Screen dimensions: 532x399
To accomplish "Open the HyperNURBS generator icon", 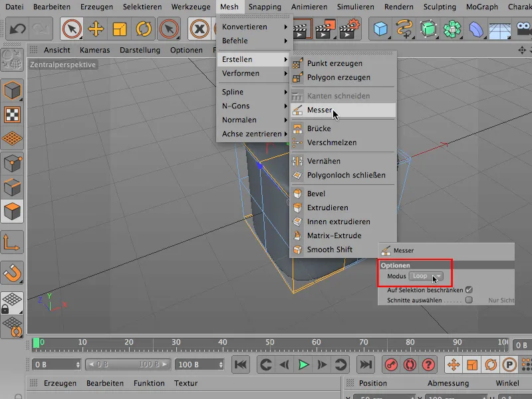I will point(428,29).
